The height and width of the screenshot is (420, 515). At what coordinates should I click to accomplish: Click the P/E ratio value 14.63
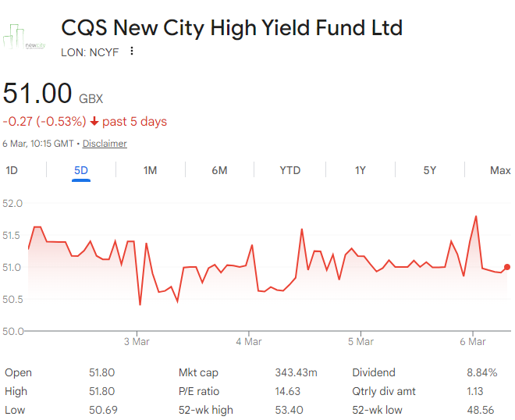pos(288,391)
